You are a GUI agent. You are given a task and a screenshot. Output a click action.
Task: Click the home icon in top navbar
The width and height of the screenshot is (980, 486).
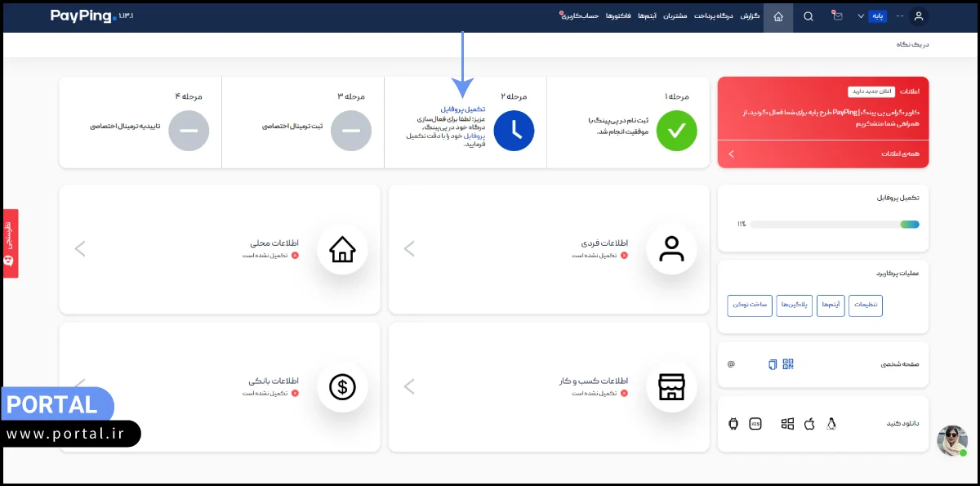pos(778,16)
